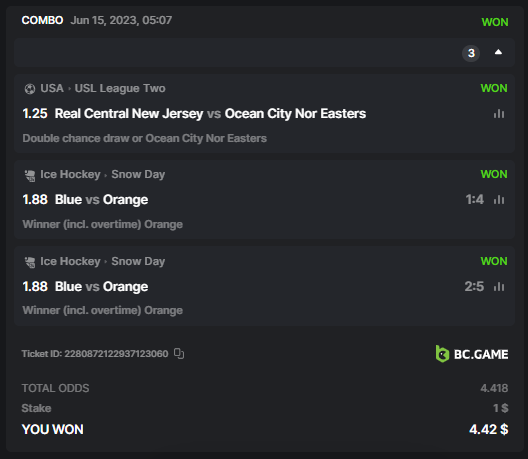The image size is (528, 459).
Task: Collapse the combo bet selections arrow
Action: click(498, 52)
